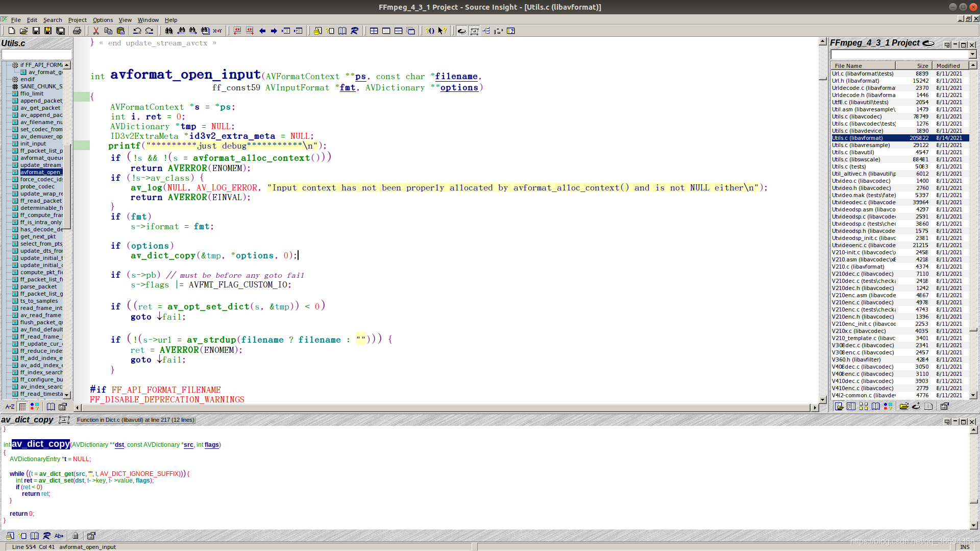The image size is (980, 551).
Task: Toggle the Project Window panel button
Action: (x=461, y=31)
